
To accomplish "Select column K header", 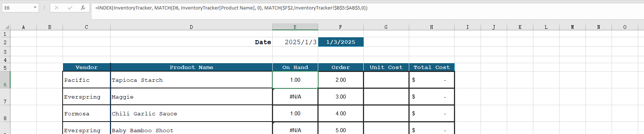I will pos(520,27).
